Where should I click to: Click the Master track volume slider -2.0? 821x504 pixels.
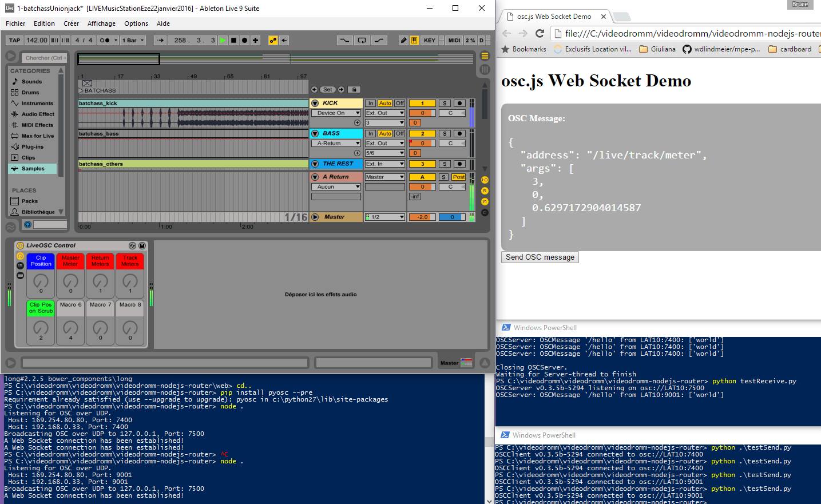[422, 217]
